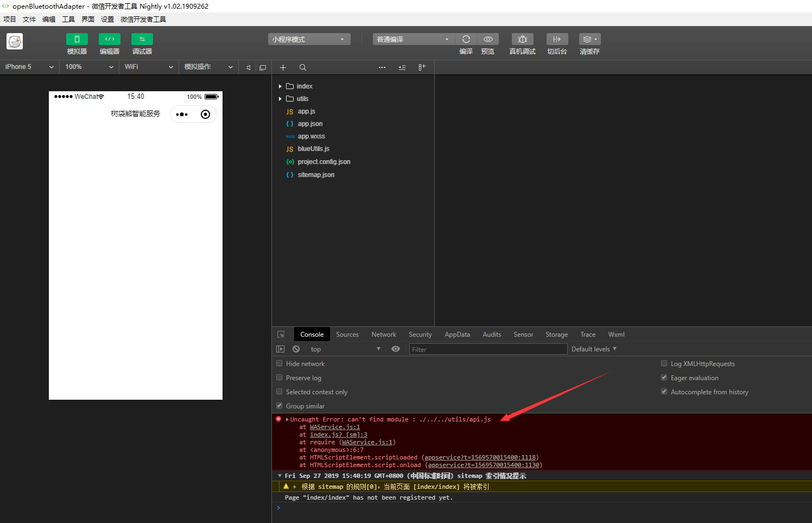Image resolution: width=812 pixels, height=523 pixels.
Task: Toggle the Editor panel button
Action: pyautogui.click(x=109, y=39)
